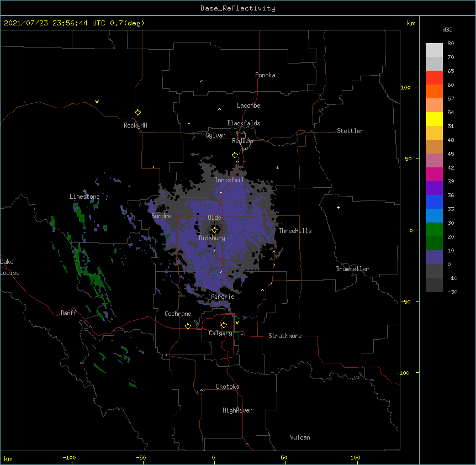Click the blue 36-33 dBZ legend swatch
Viewport: 476px width, 465px height.
coord(434,202)
